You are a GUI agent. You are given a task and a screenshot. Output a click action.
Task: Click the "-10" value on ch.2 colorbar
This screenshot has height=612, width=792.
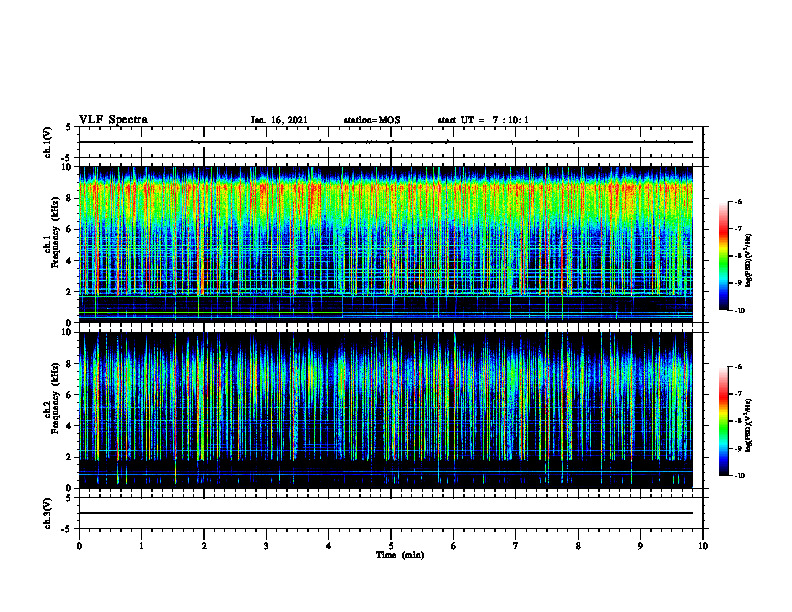click(x=739, y=476)
